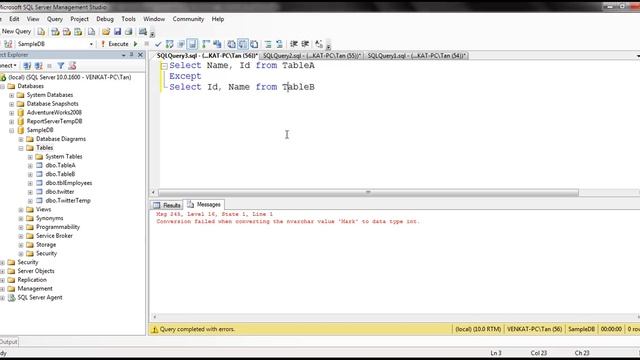The height and width of the screenshot is (360, 640).
Task: Start debugging with the green arrow
Action: click(x=136, y=44)
